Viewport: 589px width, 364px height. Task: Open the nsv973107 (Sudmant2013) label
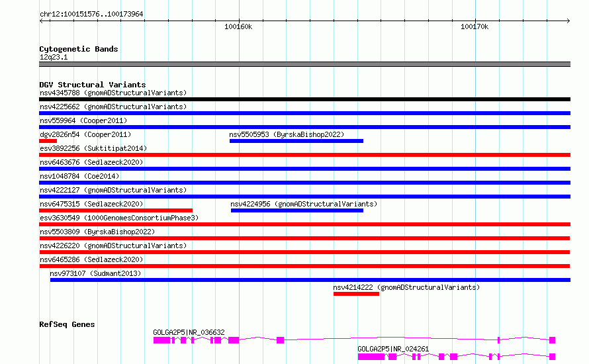95,273
